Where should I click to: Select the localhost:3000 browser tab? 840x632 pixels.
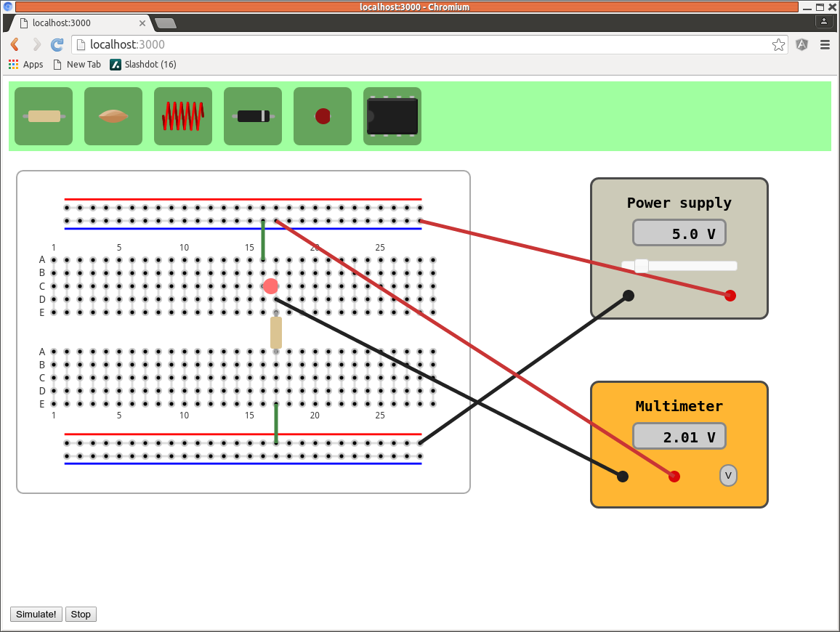click(x=81, y=23)
